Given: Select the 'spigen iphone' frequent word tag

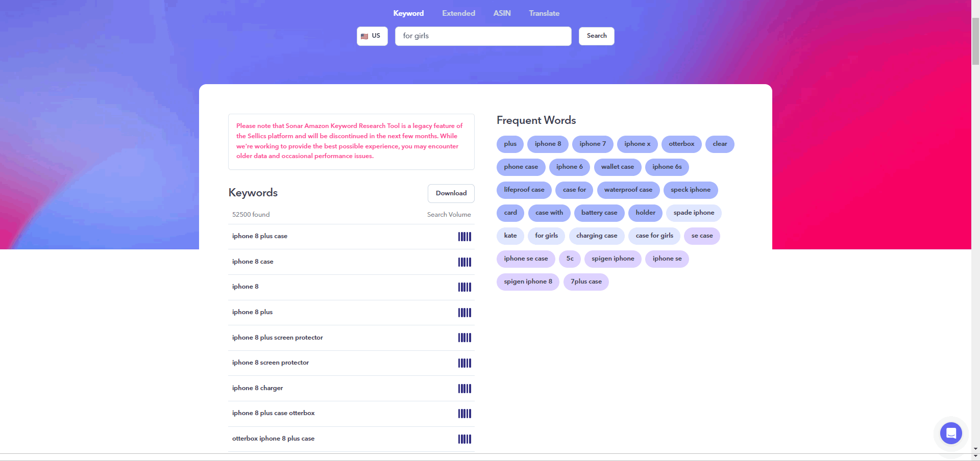Looking at the screenshot, I should 612,259.
